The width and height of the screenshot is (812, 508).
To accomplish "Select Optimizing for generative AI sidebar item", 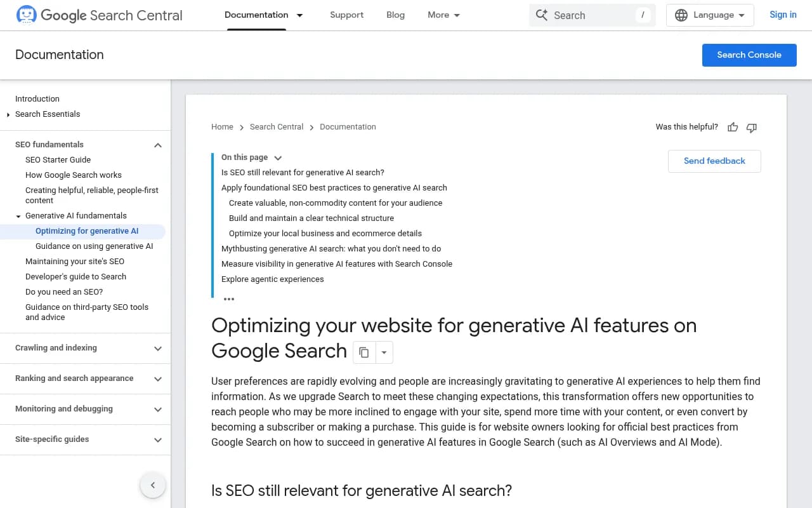I will point(87,231).
